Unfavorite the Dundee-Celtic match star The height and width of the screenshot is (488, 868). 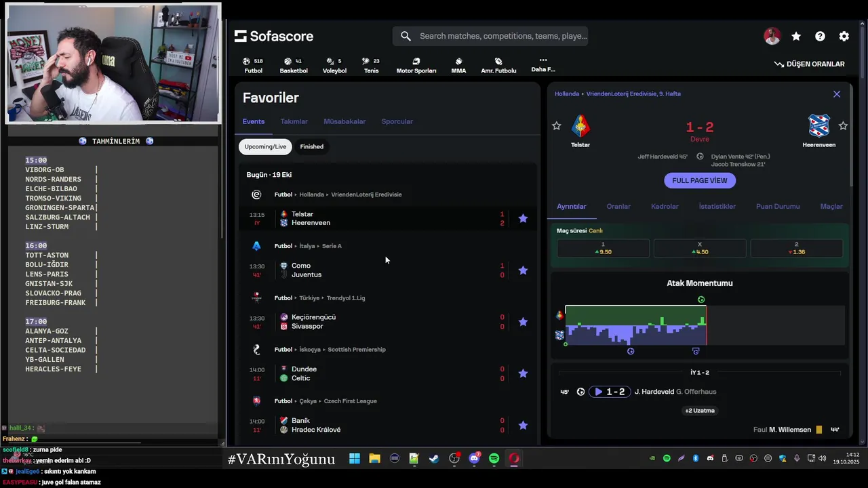[x=523, y=373]
